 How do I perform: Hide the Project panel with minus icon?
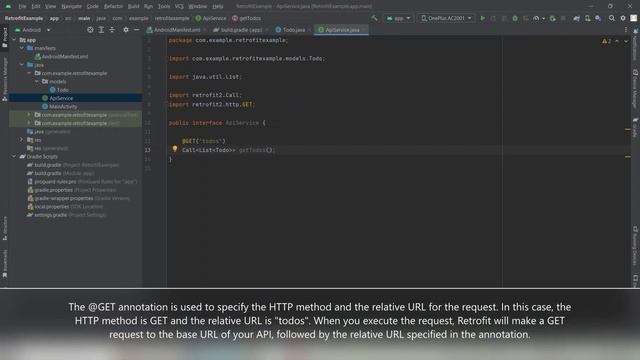pyautogui.click(x=137, y=30)
